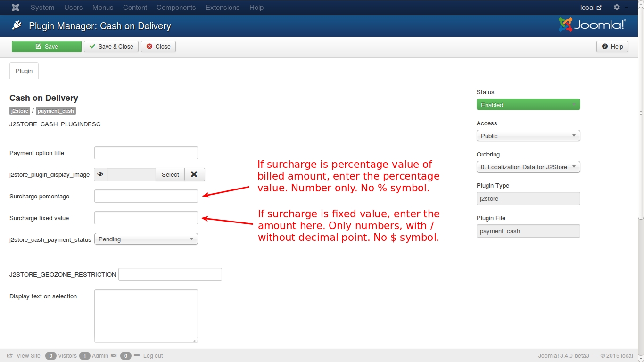Click the Log out link in footer
This screenshot has width=644, height=362.
(153, 356)
